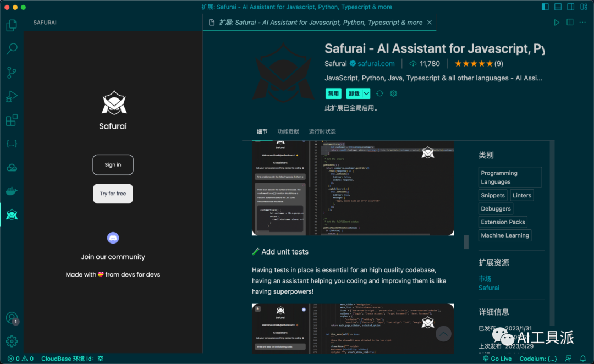Click the 11,780 install count
This screenshot has height=364, width=594.
(x=425, y=64)
